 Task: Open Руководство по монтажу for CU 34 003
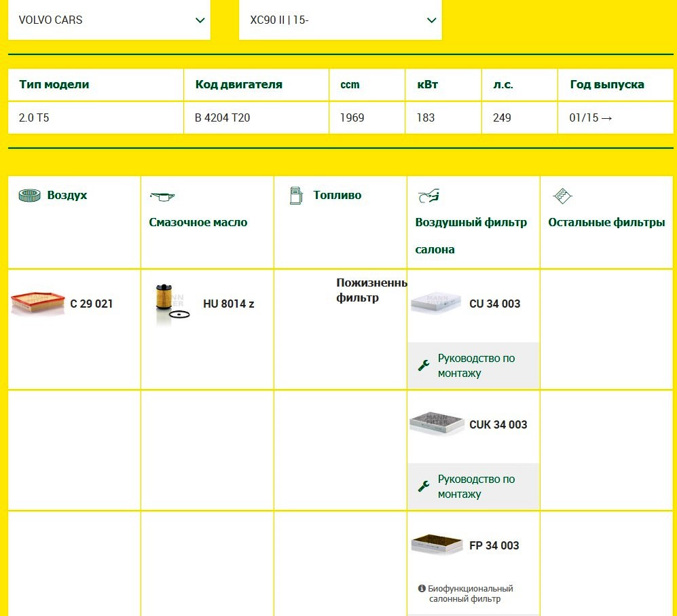[x=473, y=365]
